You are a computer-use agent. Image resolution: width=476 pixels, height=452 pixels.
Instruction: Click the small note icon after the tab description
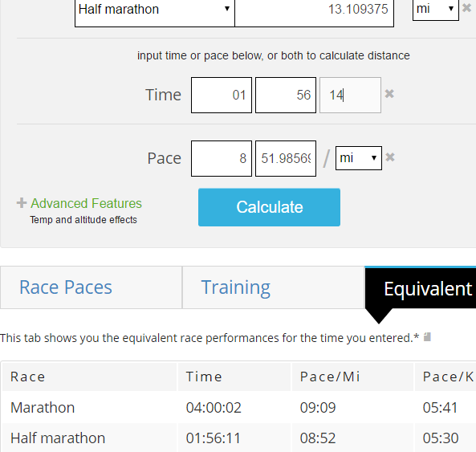pyautogui.click(x=427, y=336)
